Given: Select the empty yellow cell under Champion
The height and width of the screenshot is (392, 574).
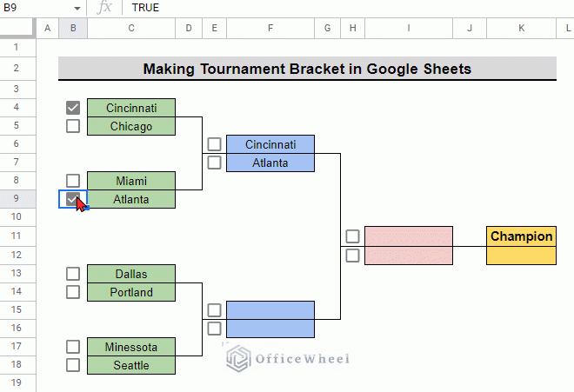Looking at the screenshot, I should [521, 256].
